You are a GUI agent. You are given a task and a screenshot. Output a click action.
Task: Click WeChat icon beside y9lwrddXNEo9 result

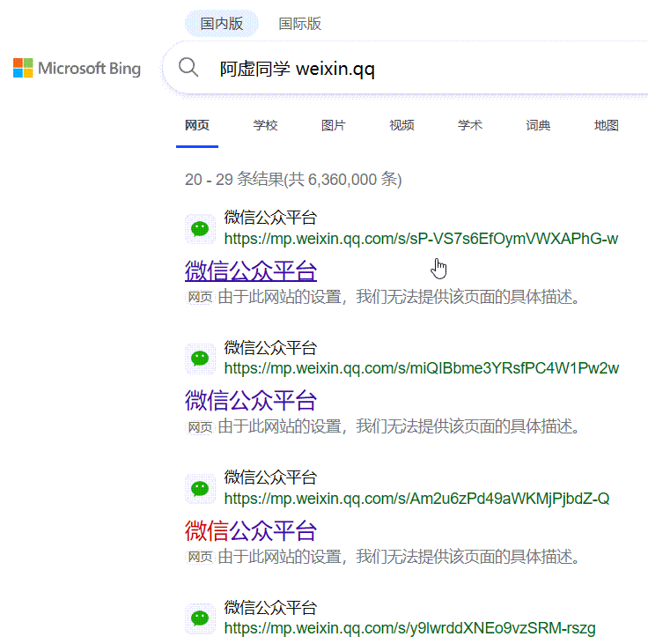pos(200,618)
